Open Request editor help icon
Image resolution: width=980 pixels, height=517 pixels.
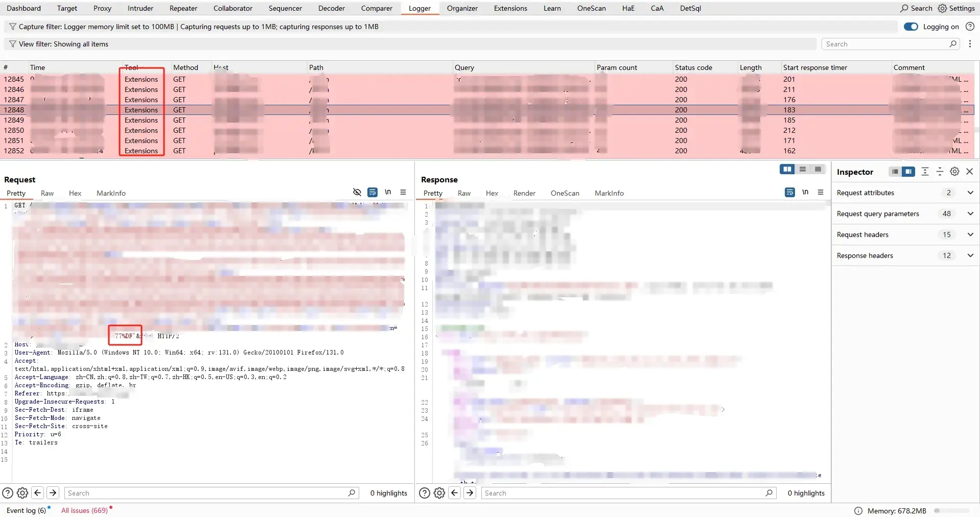(x=8, y=493)
